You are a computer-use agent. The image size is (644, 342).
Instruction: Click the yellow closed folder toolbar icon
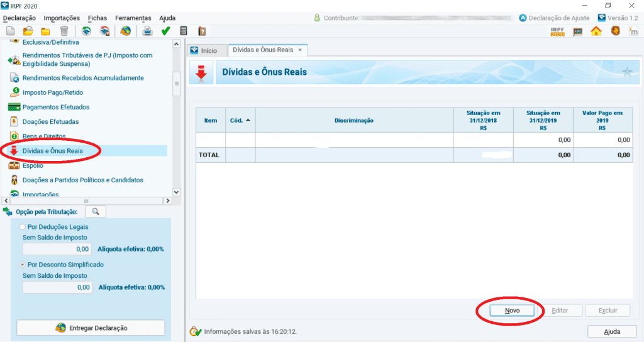45,31
